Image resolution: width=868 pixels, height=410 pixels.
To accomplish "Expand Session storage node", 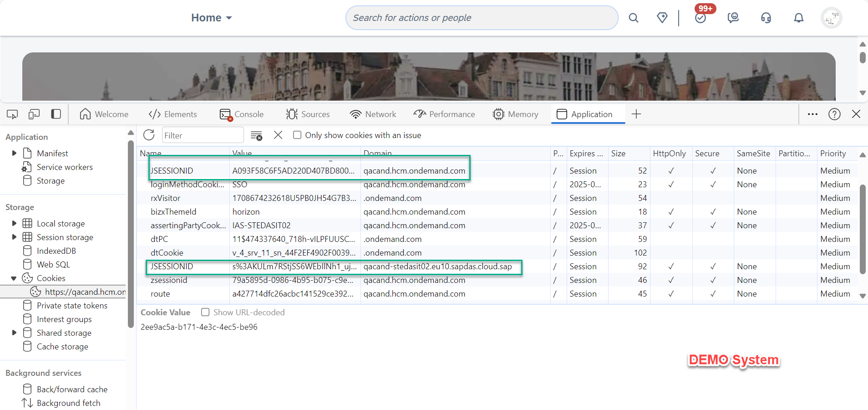I will (x=14, y=237).
